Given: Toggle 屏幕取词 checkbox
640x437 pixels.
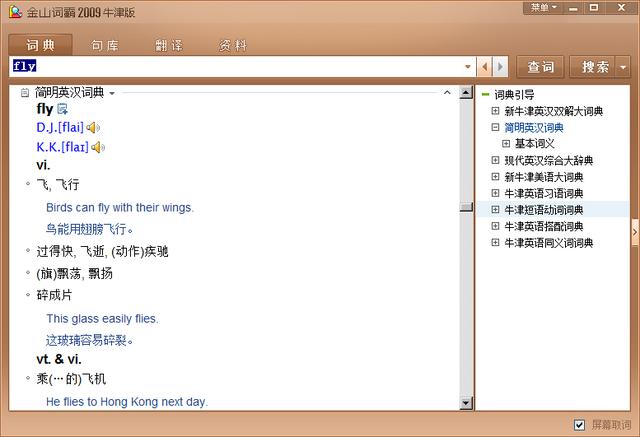Looking at the screenshot, I should (x=579, y=425).
